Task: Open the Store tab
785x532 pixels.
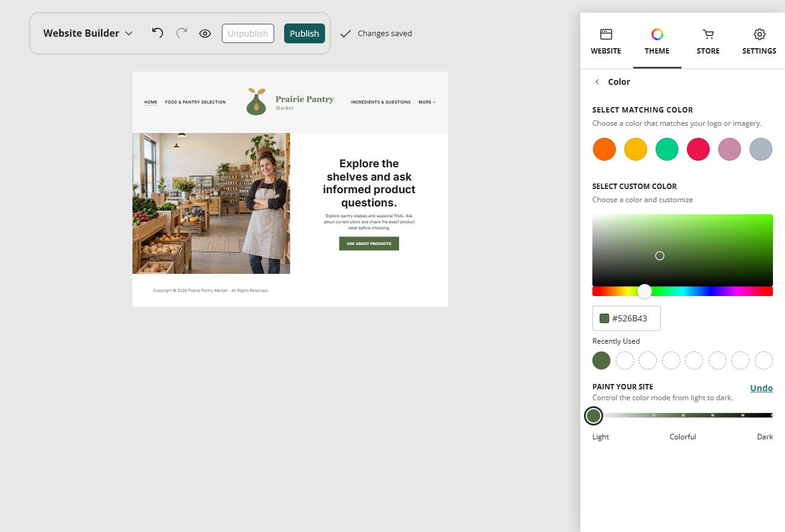Action: point(708,41)
